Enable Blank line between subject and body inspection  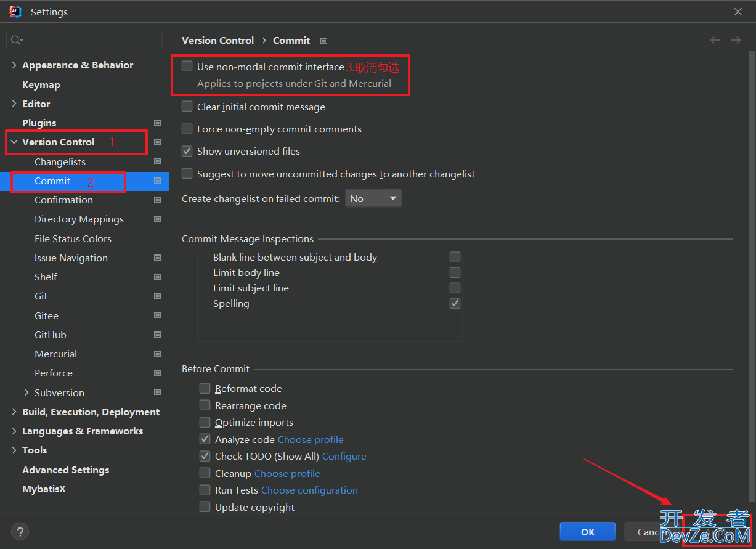point(455,257)
